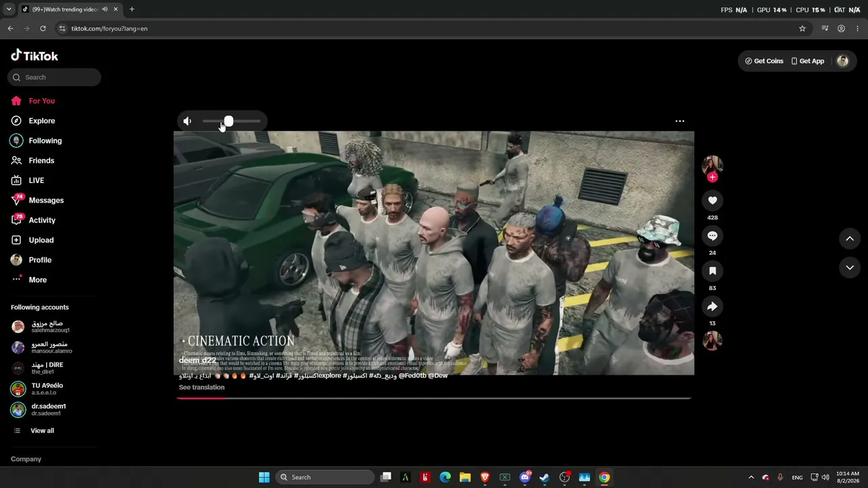Click the Windows taskbar search box
The width and height of the screenshot is (868, 488).
pos(325,477)
